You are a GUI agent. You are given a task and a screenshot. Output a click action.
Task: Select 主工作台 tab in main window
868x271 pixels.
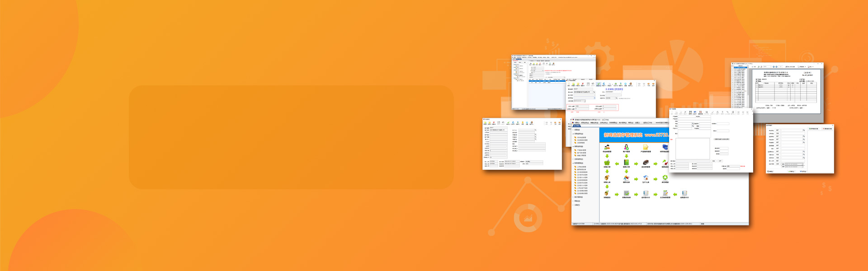[x=576, y=126]
